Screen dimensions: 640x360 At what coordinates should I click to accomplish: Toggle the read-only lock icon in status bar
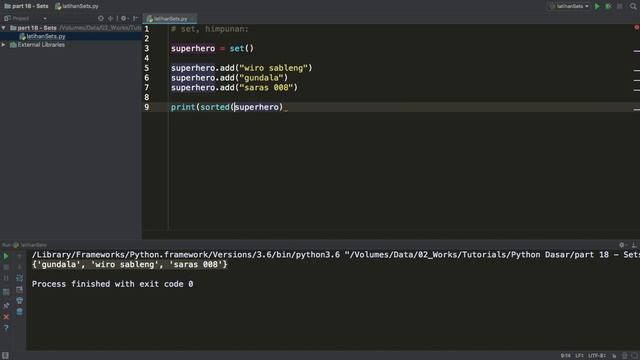coord(614,356)
